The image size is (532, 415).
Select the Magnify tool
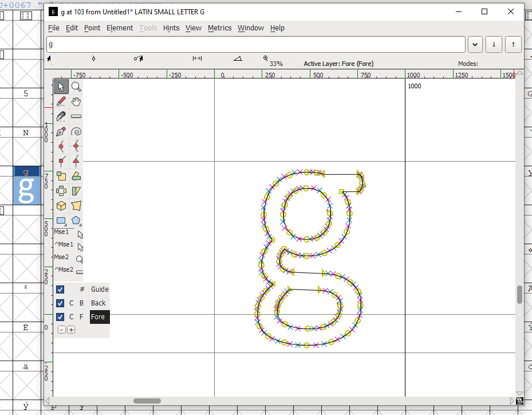[76, 87]
